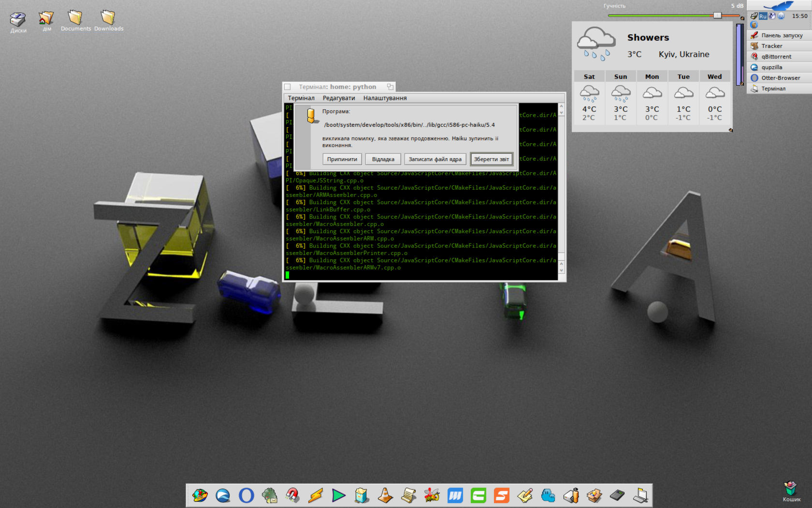Open WPS Spreadsheets green dock icon

click(478, 495)
